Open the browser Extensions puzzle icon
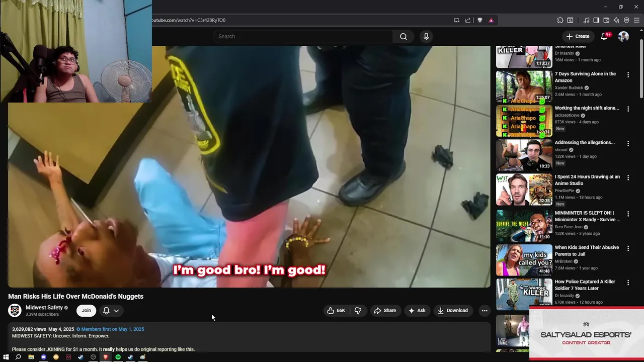 (x=560, y=20)
